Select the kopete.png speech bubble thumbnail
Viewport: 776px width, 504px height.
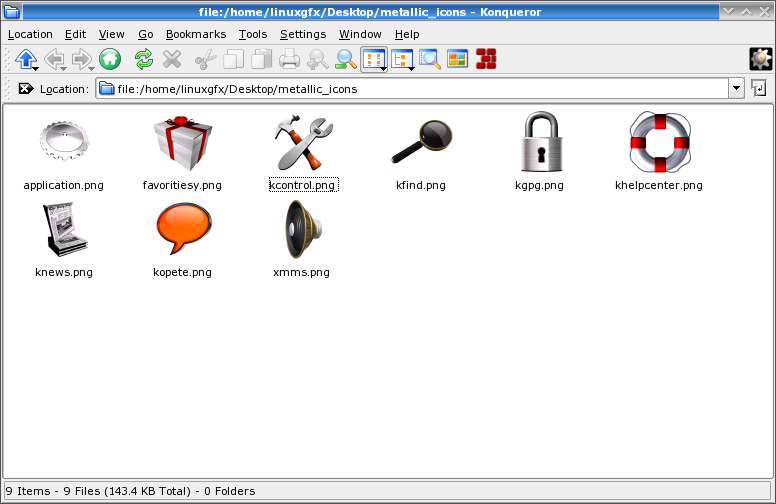point(184,228)
